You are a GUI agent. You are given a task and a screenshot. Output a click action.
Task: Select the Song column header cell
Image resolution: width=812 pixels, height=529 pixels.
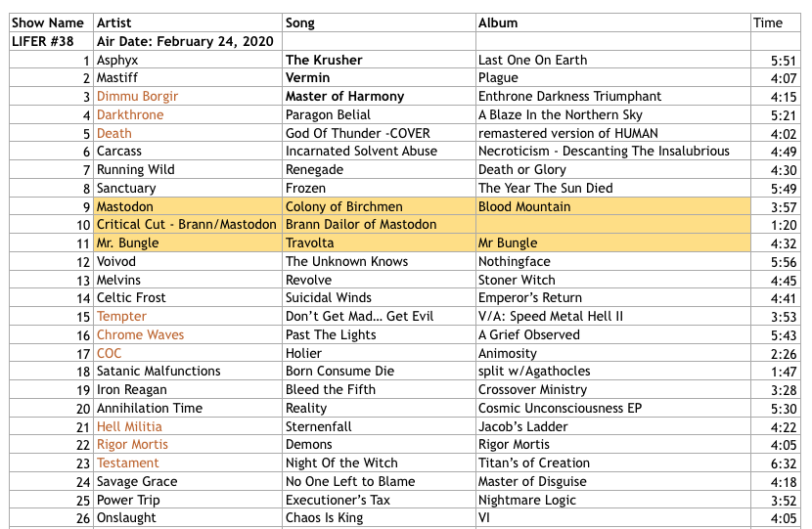300,22
